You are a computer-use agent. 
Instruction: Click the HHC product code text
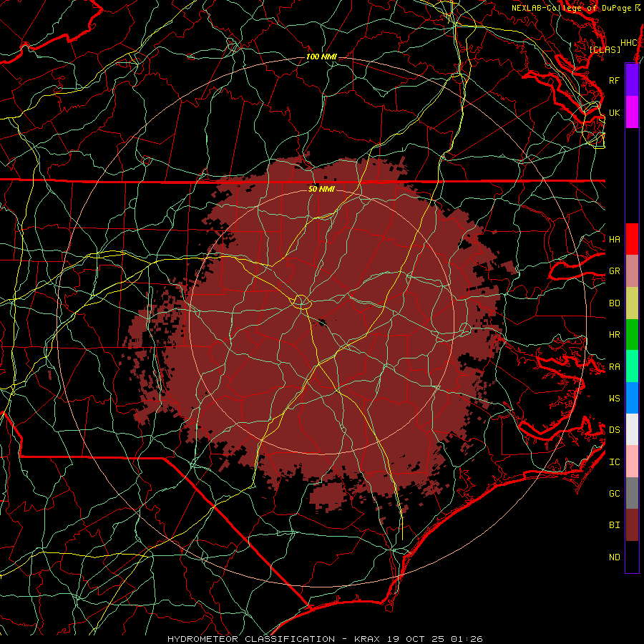(628, 43)
